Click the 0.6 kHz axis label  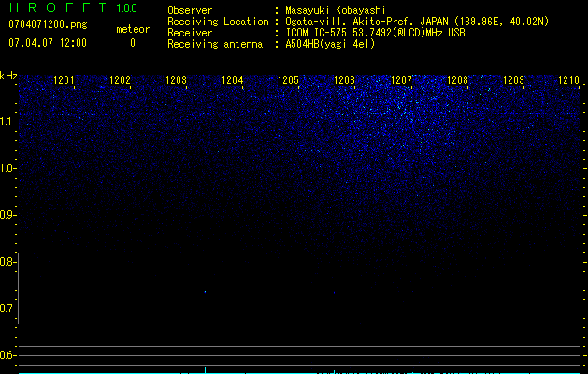(x=7, y=355)
